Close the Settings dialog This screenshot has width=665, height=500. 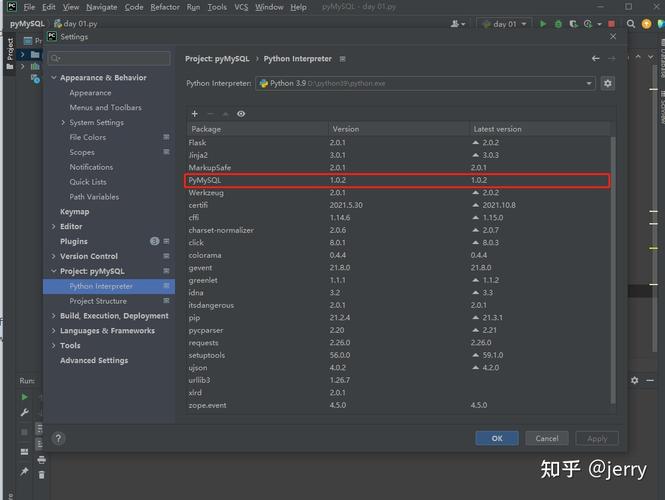pyautogui.click(x=613, y=37)
